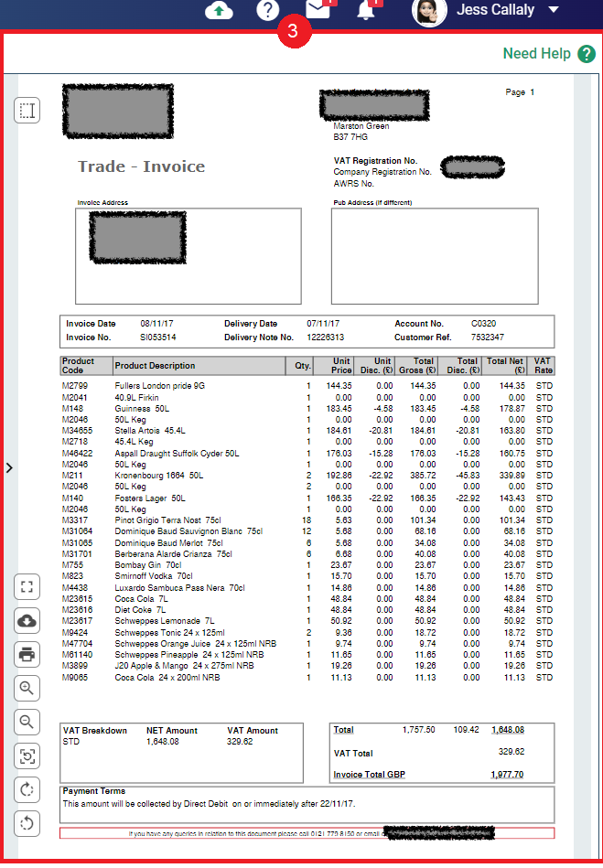Screen dimensions: 603x868
Task: Click the invoice date 08/11/17
Action: click(156, 323)
